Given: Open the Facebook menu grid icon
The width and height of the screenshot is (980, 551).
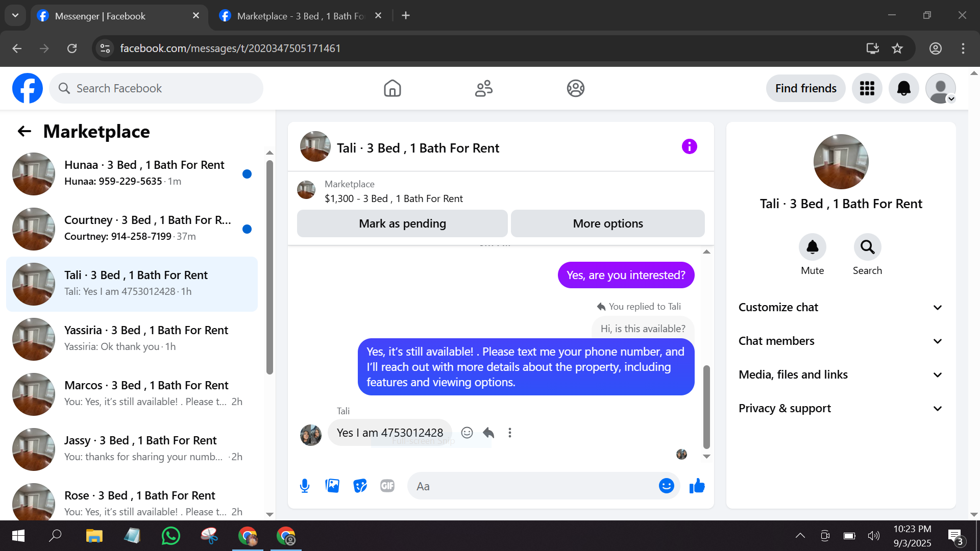Looking at the screenshot, I should (x=867, y=88).
